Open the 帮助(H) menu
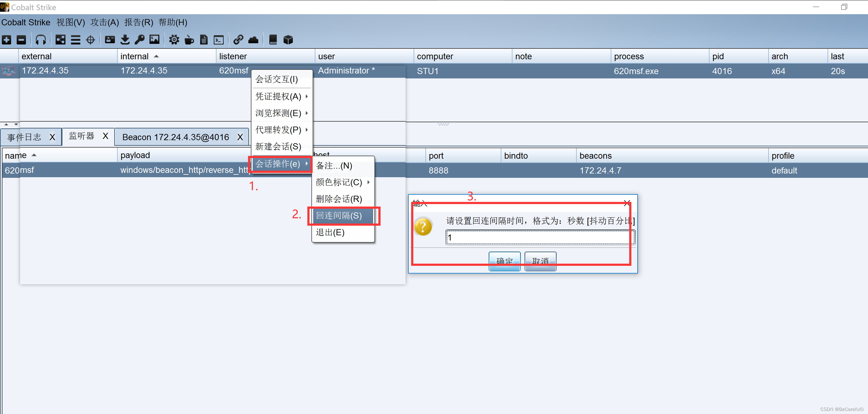Viewport: 868px width, 414px height. 173,22
